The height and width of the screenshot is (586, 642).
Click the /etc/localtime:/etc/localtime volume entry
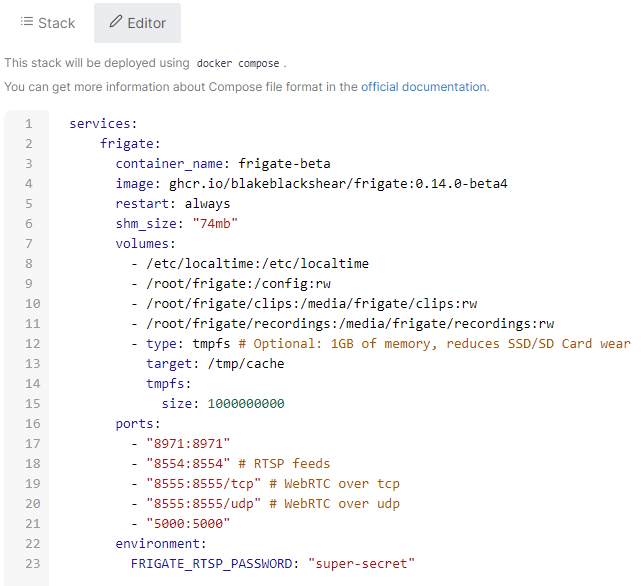pos(258,264)
